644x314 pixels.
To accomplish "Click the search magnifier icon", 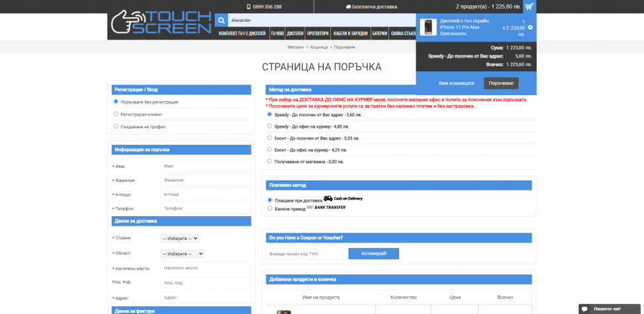I will 221,20.
